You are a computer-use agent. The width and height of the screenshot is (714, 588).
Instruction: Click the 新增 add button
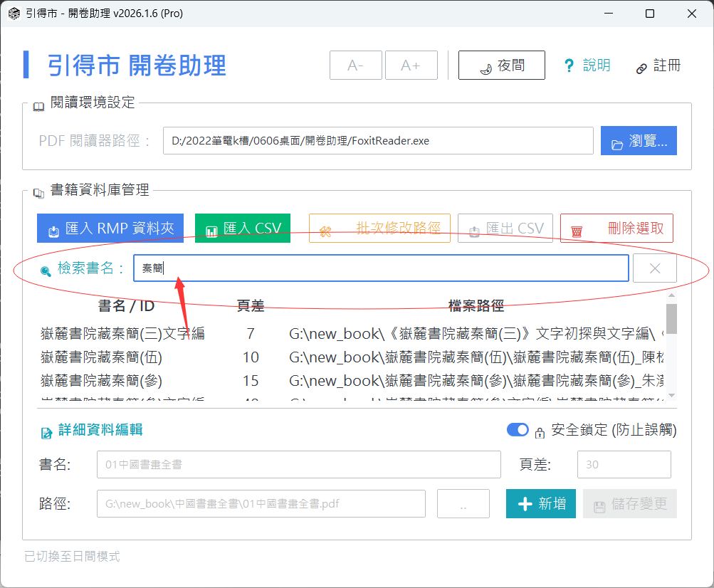pyautogui.click(x=541, y=504)
